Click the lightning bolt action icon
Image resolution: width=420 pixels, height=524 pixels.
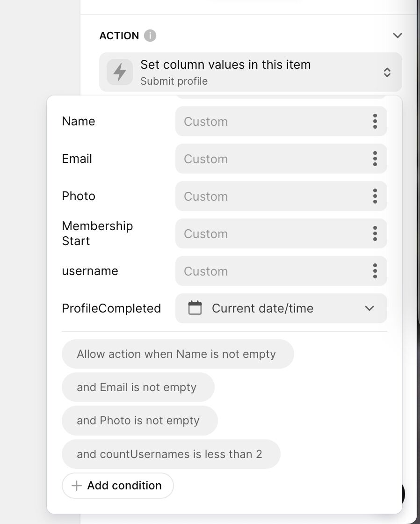tap(120, 72)
